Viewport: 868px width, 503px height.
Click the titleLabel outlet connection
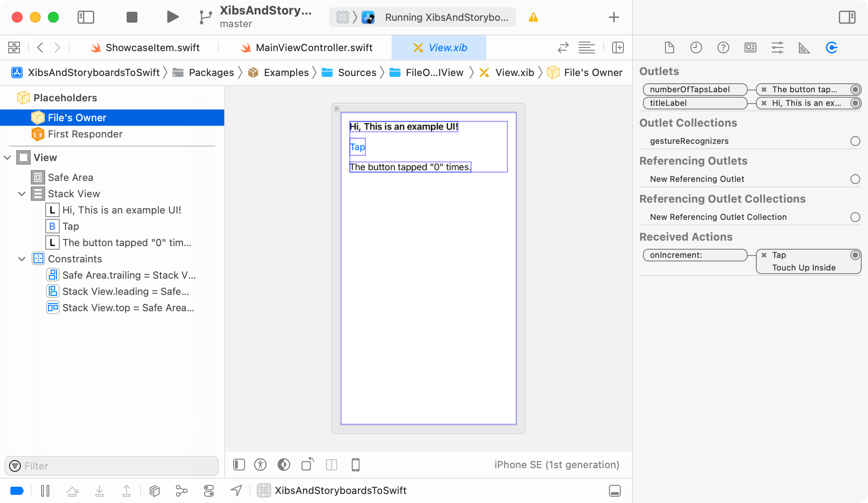click(855, 103)
